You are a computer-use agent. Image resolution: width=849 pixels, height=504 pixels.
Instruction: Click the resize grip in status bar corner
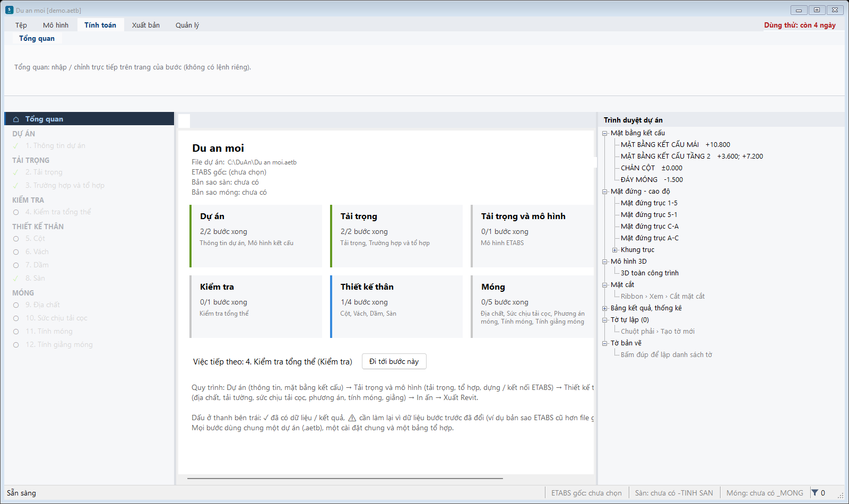click(841, 495)
